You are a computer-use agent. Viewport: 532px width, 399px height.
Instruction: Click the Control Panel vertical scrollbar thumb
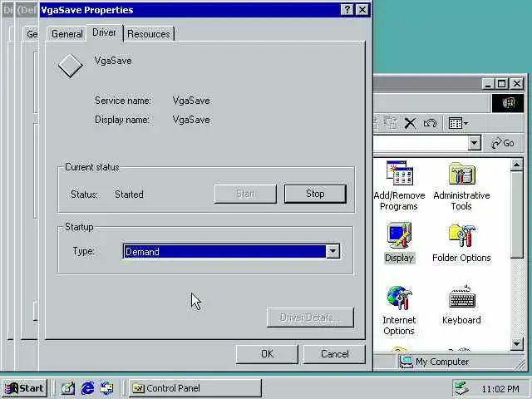pos(516,214)
